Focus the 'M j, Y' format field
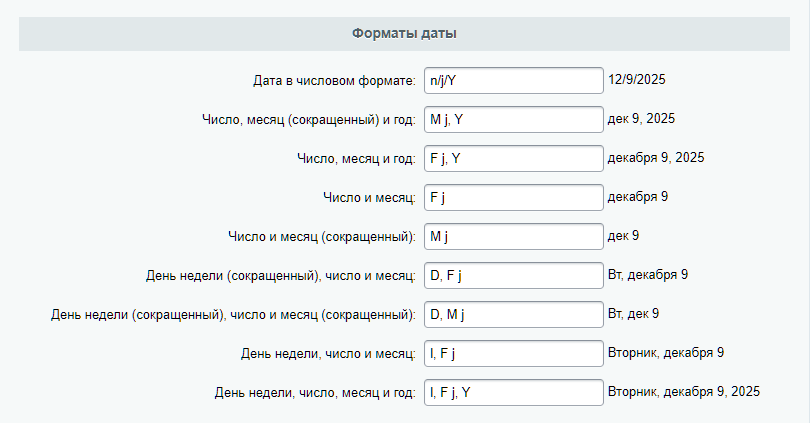The image size is (810, 423). point(513,119)
